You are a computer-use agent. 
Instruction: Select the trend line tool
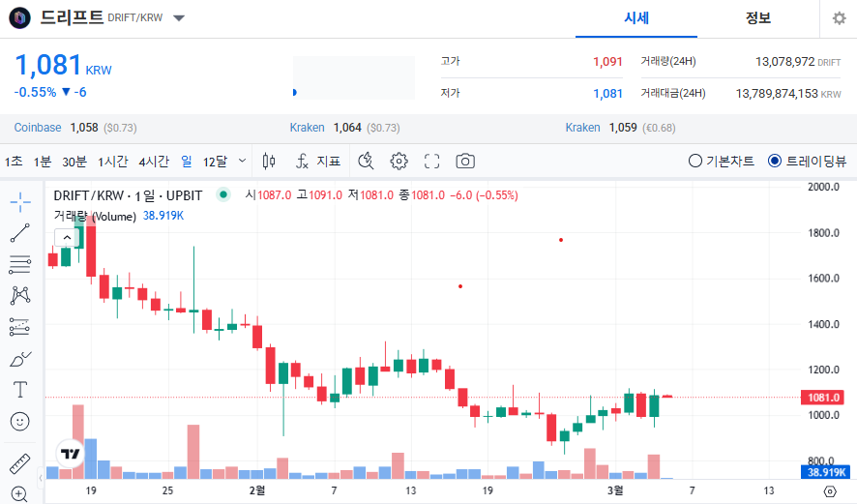pos(20,233)
